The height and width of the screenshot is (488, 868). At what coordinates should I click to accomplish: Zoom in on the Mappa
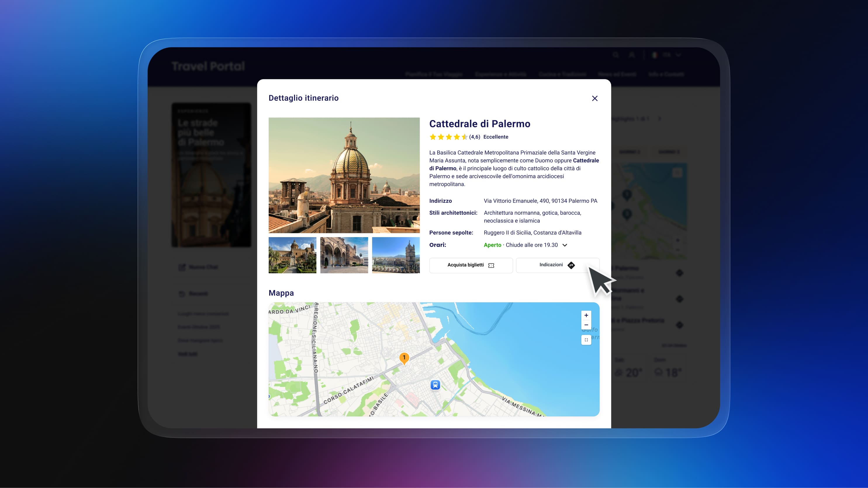pyautogui.click(x=586, y=315)
